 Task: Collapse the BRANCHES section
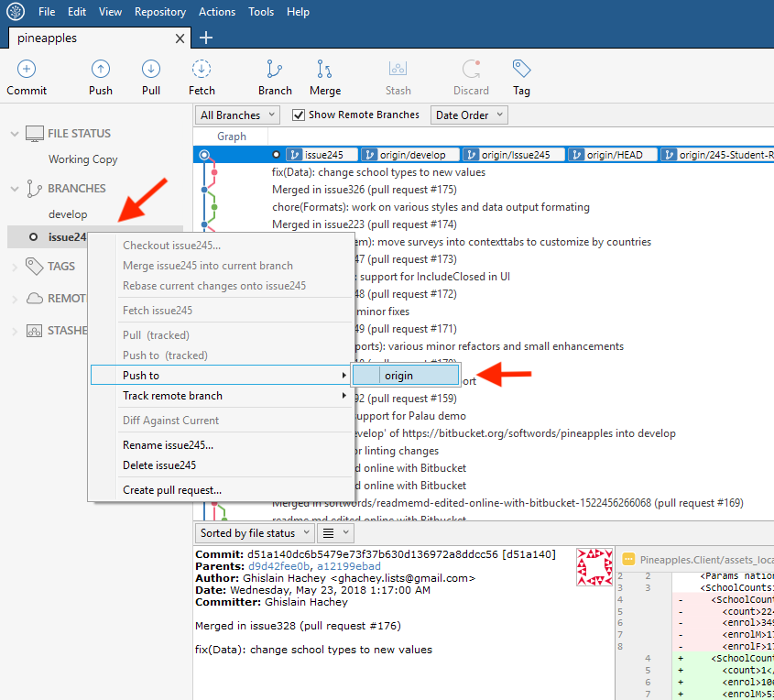(15, 189)
